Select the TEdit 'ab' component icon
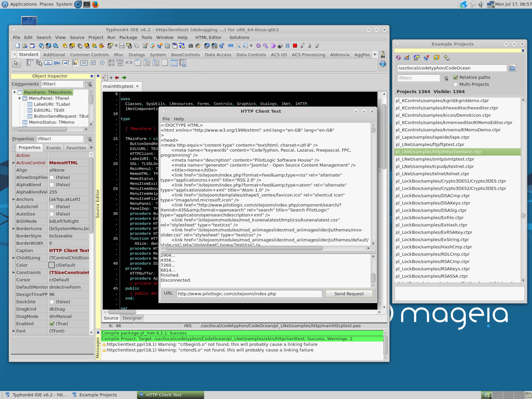This screenshot has height=399, width=532. (x=66, y=63)
